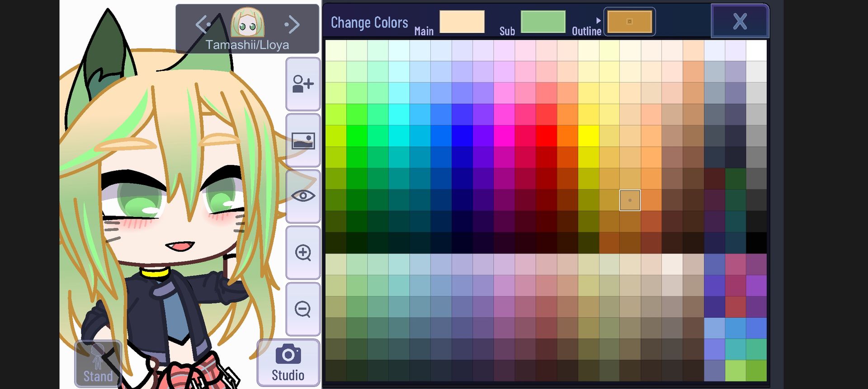This screenshot has height=389, width=868.
Task: Go to the previous character with left arrow
Action: [203, 24]
